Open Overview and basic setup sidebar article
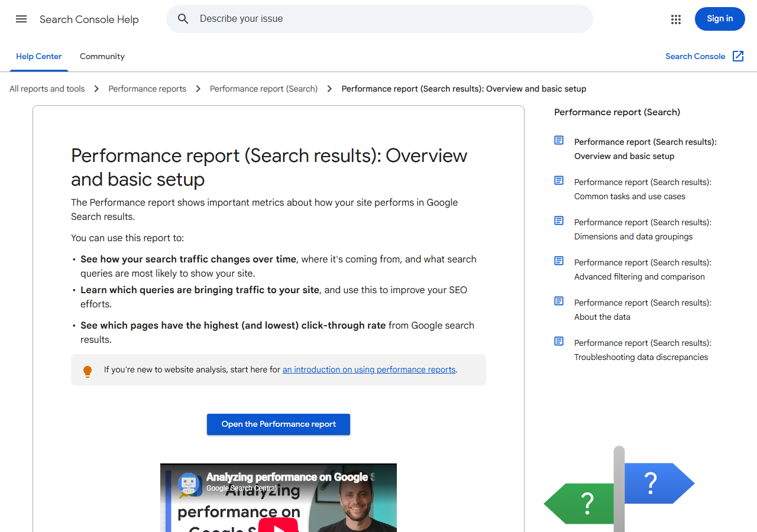This screenshot has height=532, width=757. point(645,149)
